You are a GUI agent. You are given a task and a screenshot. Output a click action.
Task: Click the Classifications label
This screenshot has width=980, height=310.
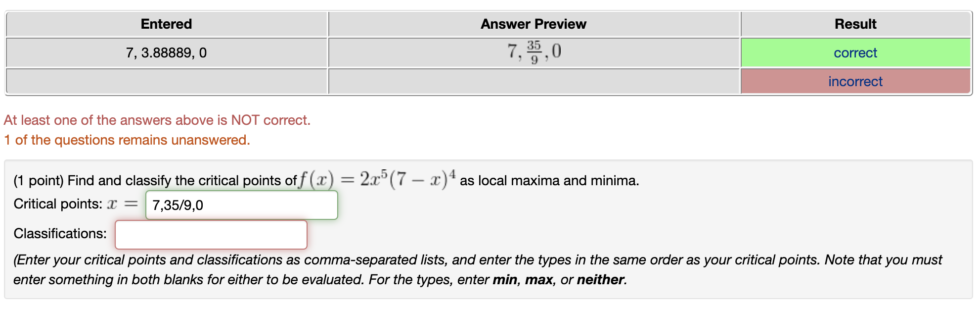[x=59, y=233]
